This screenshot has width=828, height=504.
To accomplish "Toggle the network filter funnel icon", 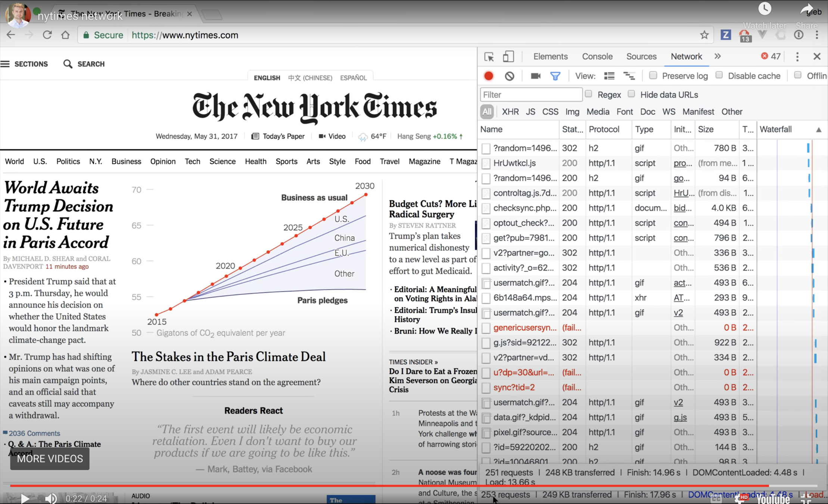I will [x=555, y=76].
